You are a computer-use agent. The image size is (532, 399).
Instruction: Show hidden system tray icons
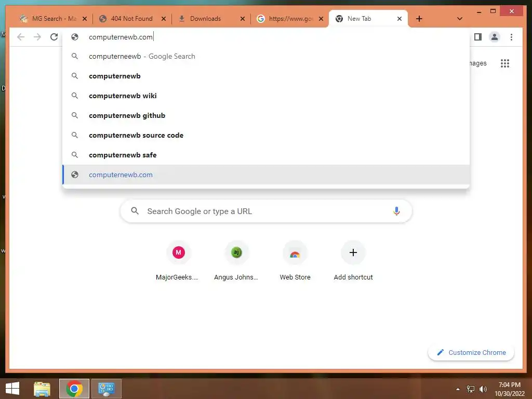pos(458,389)
